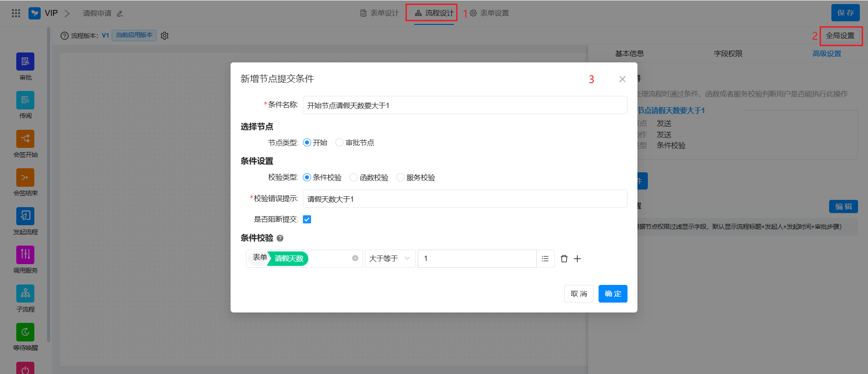
Task: Choose the 调用服务 node icon
Action: point(25,255)
